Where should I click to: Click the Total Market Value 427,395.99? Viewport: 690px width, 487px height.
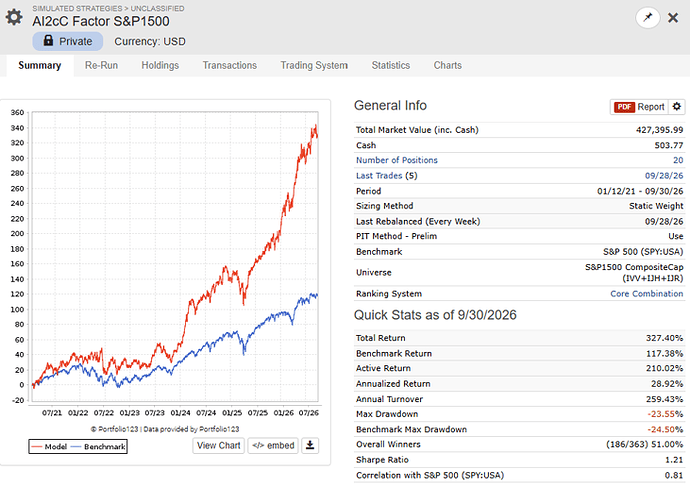660,130
